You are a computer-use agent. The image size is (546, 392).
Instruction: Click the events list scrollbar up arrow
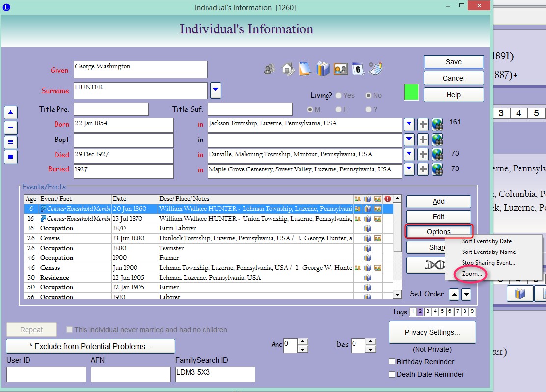(397, 199)
